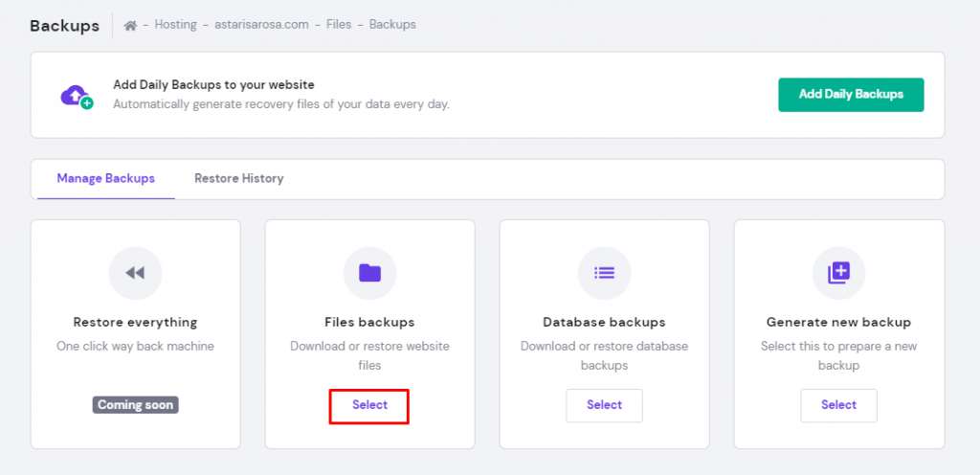The width and height of the screenshot is (980, 475).
Task: Select Database backups
Action: pyautogui.click(x=605, y=405)
